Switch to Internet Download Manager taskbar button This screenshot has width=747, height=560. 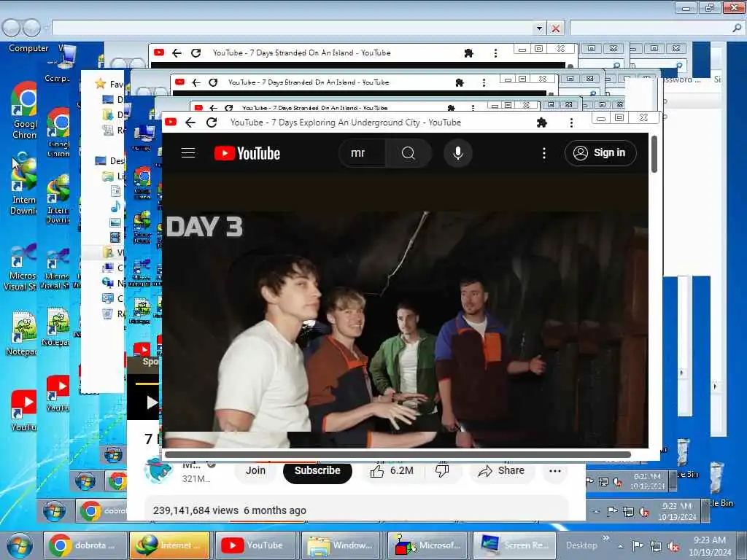coord(169,545)
